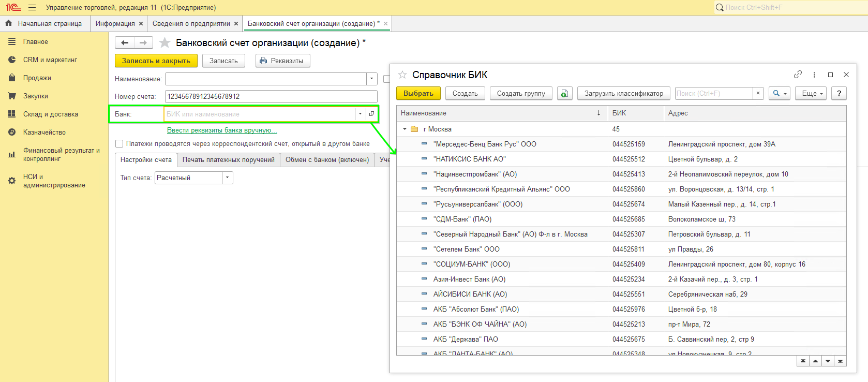Click the Создать button in Справочник БИК
The height and width of the screenshot is (382, 868).
click(465, 93)
